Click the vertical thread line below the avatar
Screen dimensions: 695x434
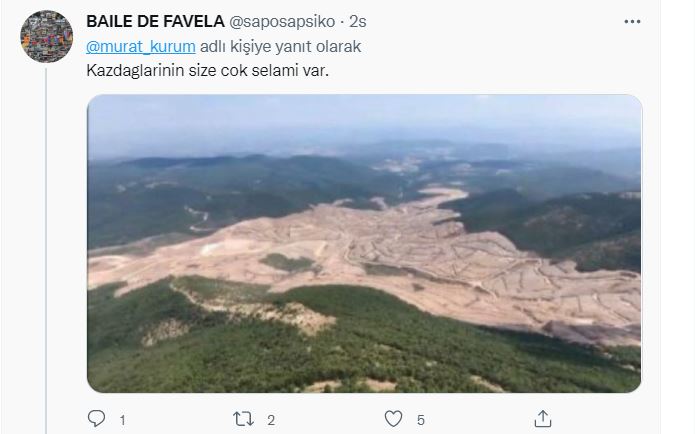tap(46, 250)
